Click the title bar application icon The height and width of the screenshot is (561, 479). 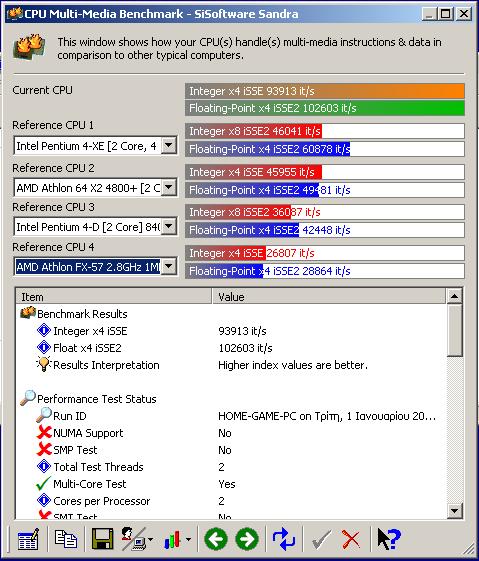[15, 14]
